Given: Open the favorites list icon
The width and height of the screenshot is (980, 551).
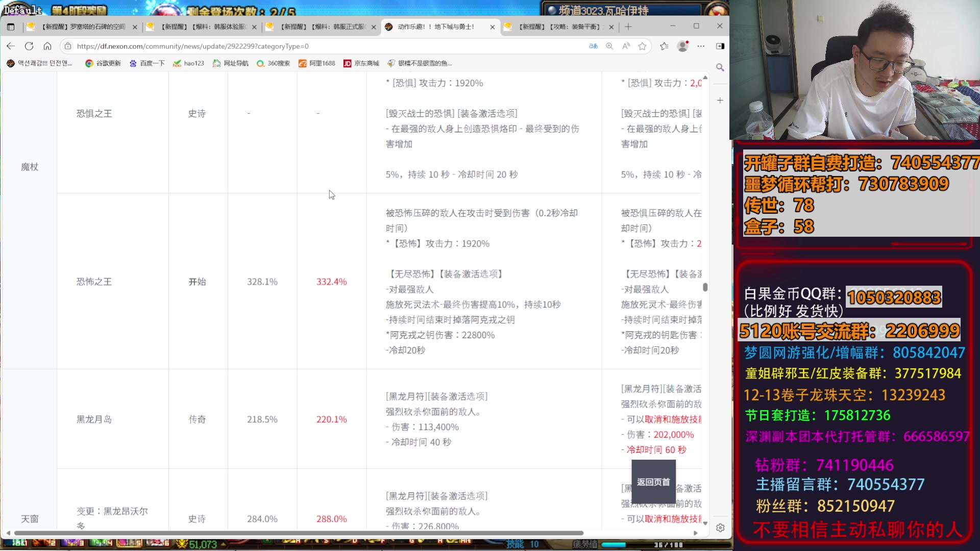Looking at the screenshot, I should pyautogui.click(x=664, y=46).
